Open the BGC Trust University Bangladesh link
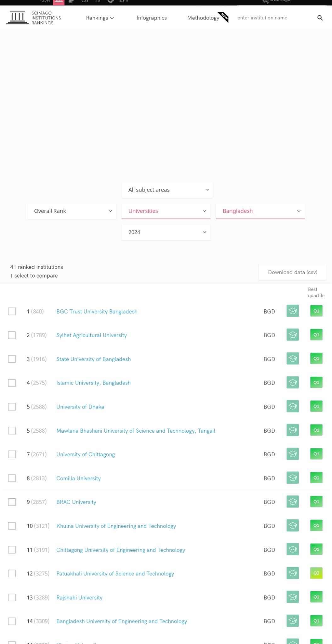The image size is (332, 644). [x=97, y=312]
